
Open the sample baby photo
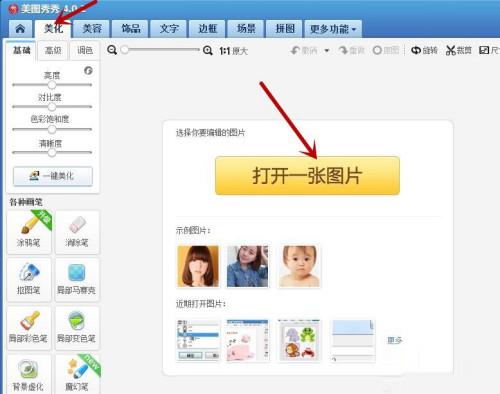[299, 266]
